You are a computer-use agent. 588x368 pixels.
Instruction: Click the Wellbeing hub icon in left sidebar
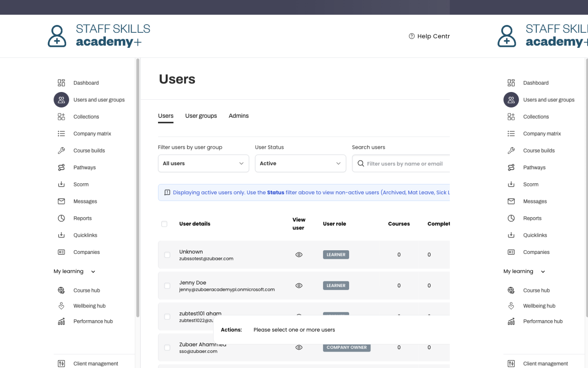pos(61,306)
